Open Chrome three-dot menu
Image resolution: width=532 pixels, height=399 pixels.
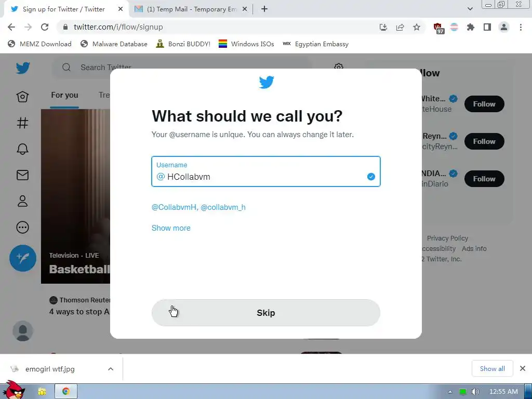coord(521,27)
